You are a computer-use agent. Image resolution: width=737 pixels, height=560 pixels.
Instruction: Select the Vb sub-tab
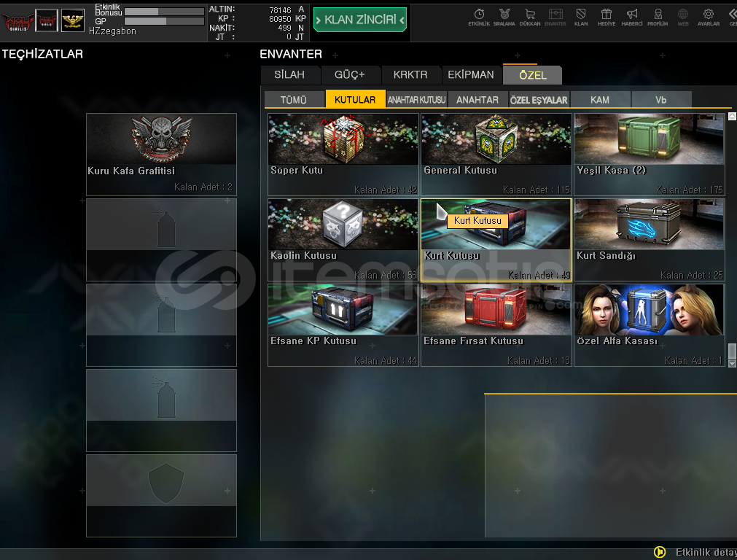tap(661, 100)
